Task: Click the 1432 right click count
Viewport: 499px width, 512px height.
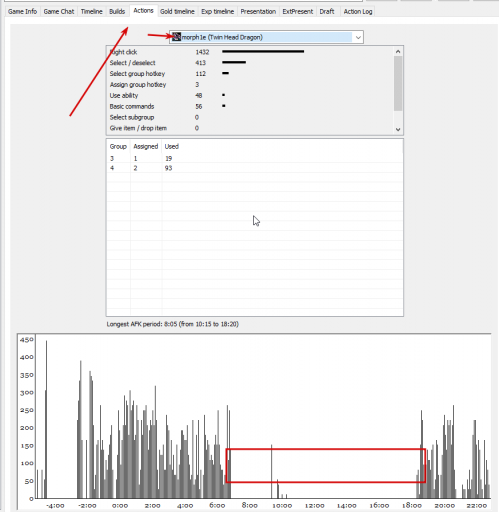Action: [x=202, y=52]
